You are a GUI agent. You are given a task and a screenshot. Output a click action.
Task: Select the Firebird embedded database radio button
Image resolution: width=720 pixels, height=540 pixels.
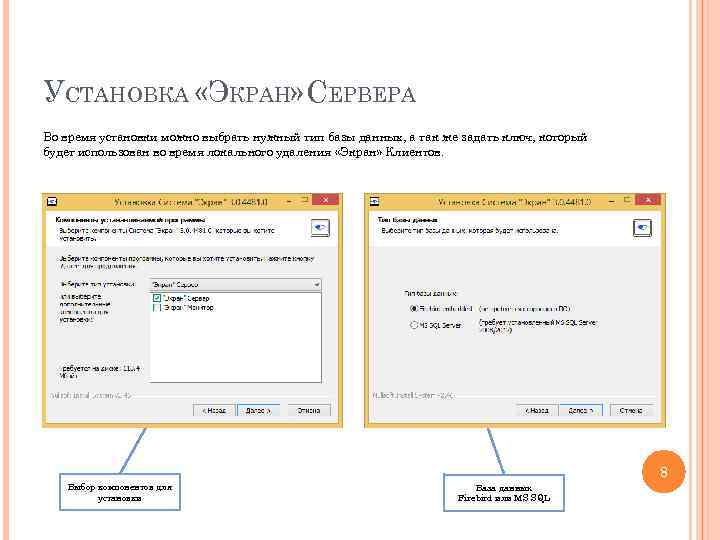(413, 309)
